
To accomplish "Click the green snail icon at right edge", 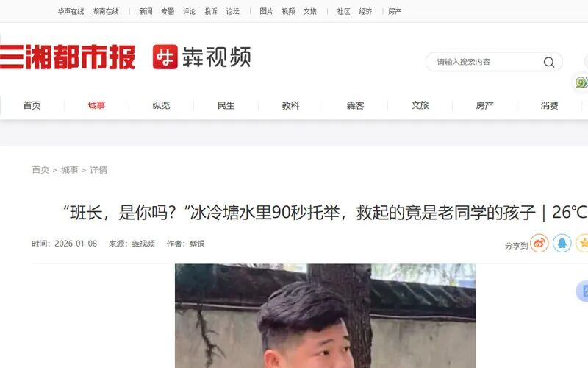I will point(581,82).
